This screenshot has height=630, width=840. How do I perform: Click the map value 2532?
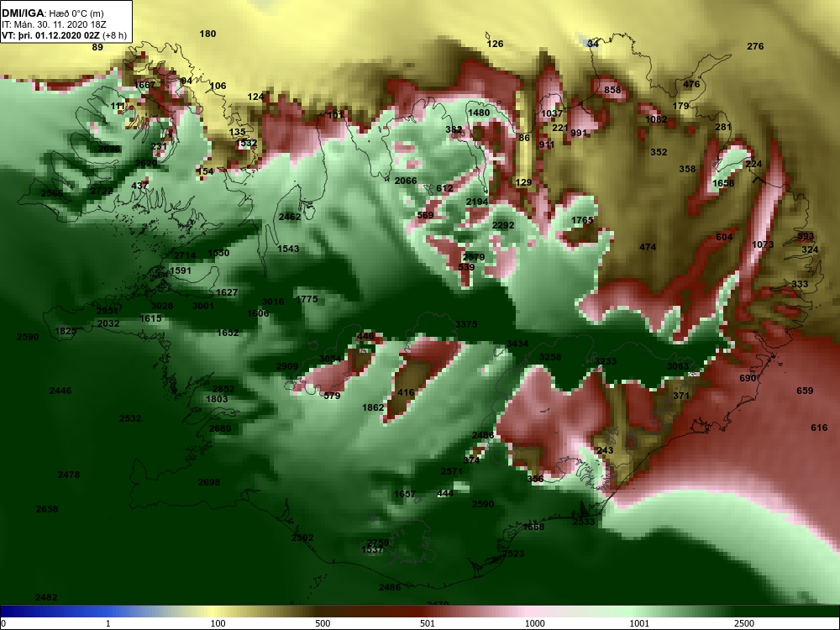tap(130, 418)
